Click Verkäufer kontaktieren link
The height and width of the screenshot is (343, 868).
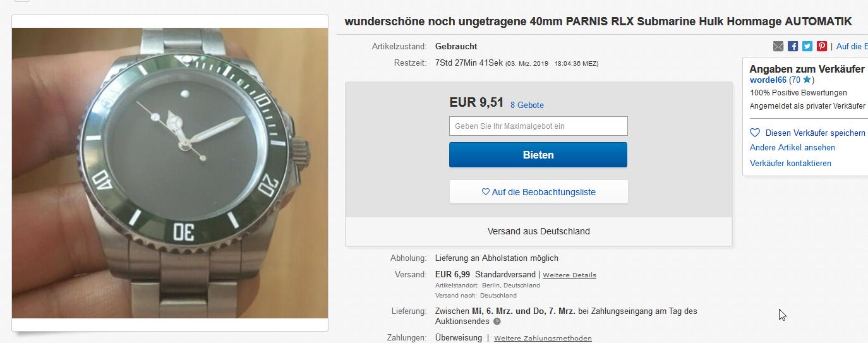pos(790,164)
